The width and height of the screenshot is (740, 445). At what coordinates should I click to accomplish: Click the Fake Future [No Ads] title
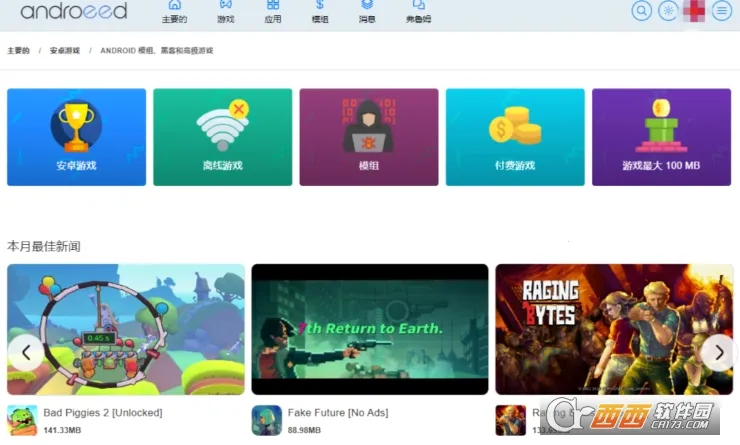[337, 412]
